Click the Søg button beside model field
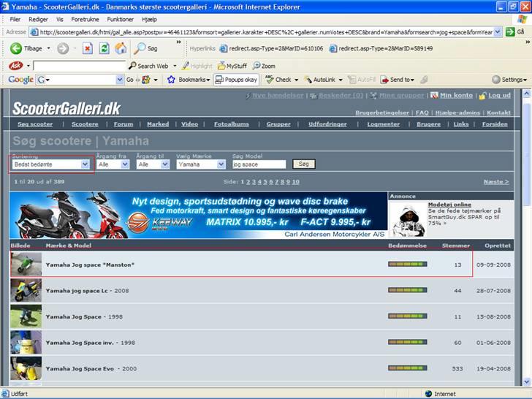Image resolution: width=532 pixels, height=399 pixels. click(303, 164)
